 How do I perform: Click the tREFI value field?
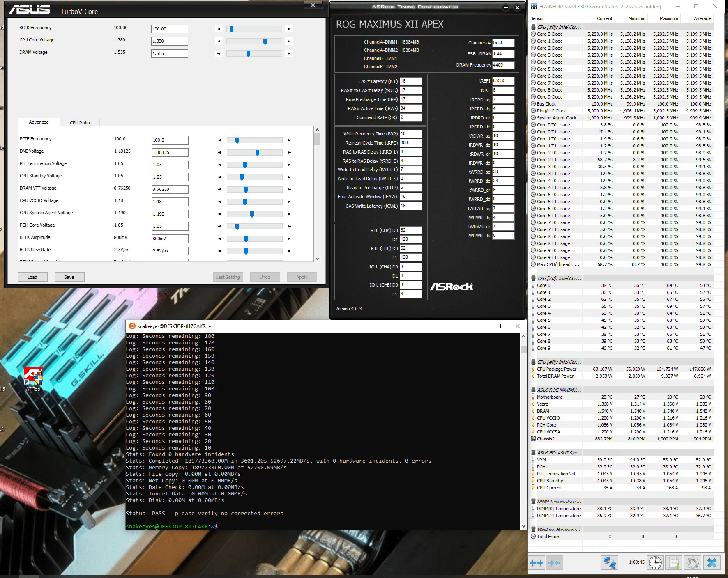[x=503, y=81]
